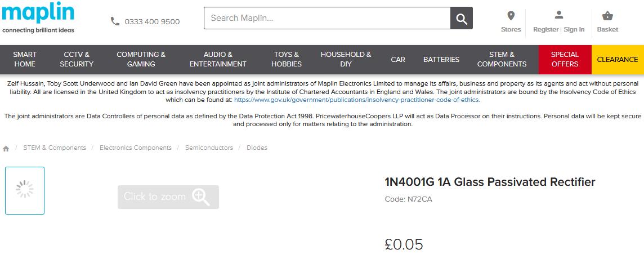The width and height of the screenshot is (644, 263).
Task: Open the Stores location pin icon
Action: click(x=511, y=16)
